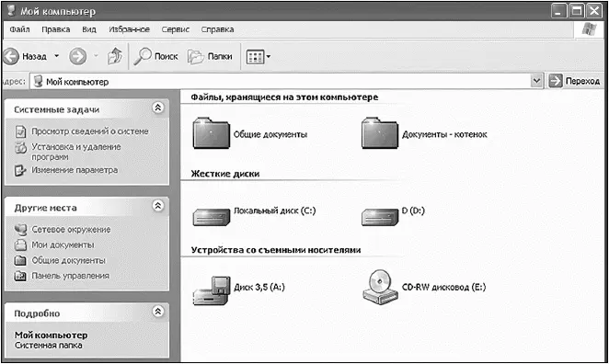
Task: Click the shared documents sidebar folder icon
Action: [x=20, y=260]
